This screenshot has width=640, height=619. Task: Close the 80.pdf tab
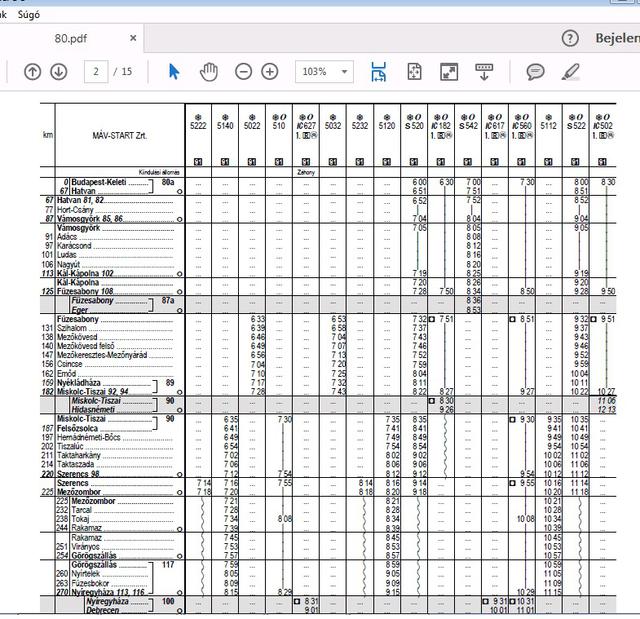click(133, 38)
